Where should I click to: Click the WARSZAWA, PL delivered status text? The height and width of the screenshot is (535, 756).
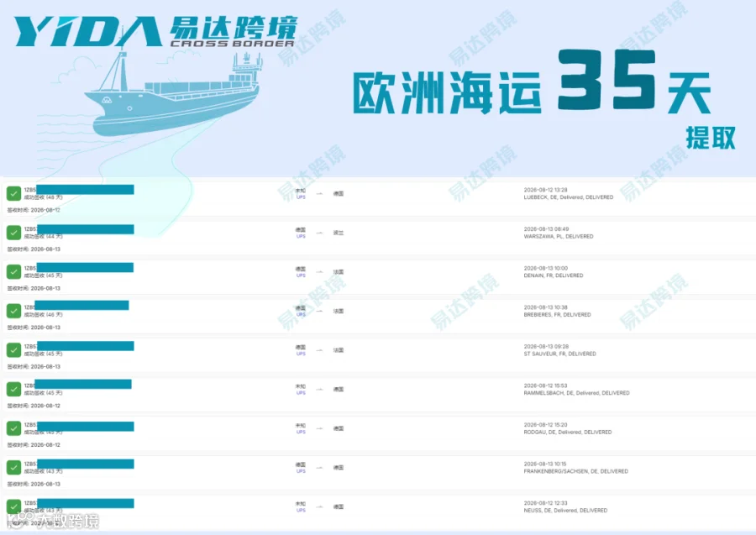click(x=559, y=236)
